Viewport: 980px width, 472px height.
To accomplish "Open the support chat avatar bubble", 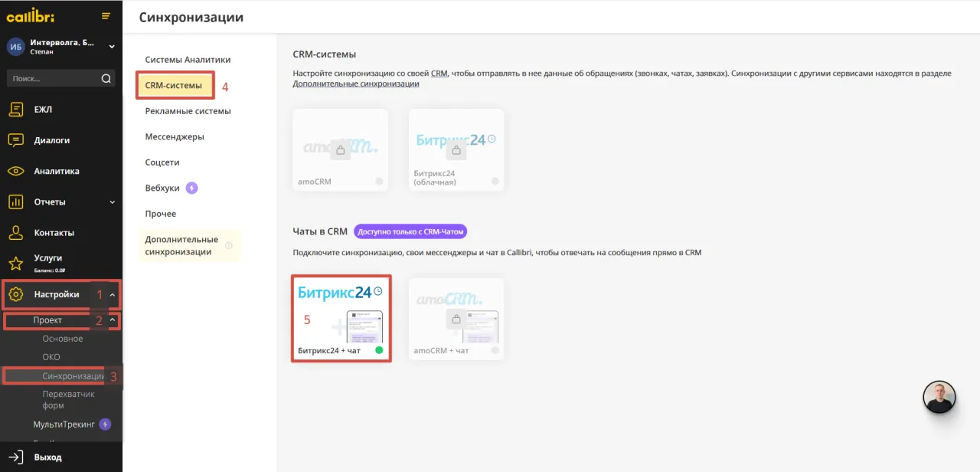I will point(939,397).
